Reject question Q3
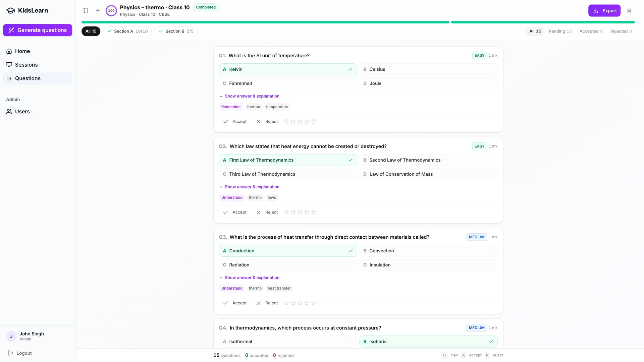This screenshot has height=362, width=644. tap(267, 303)
